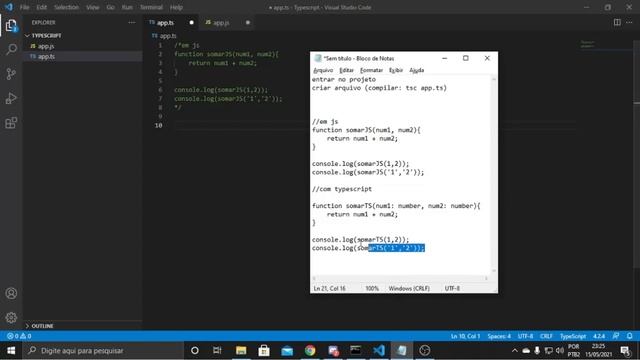Open the notifications bell in status bar
Screen dimensions: 640x360
pos(629,336)
